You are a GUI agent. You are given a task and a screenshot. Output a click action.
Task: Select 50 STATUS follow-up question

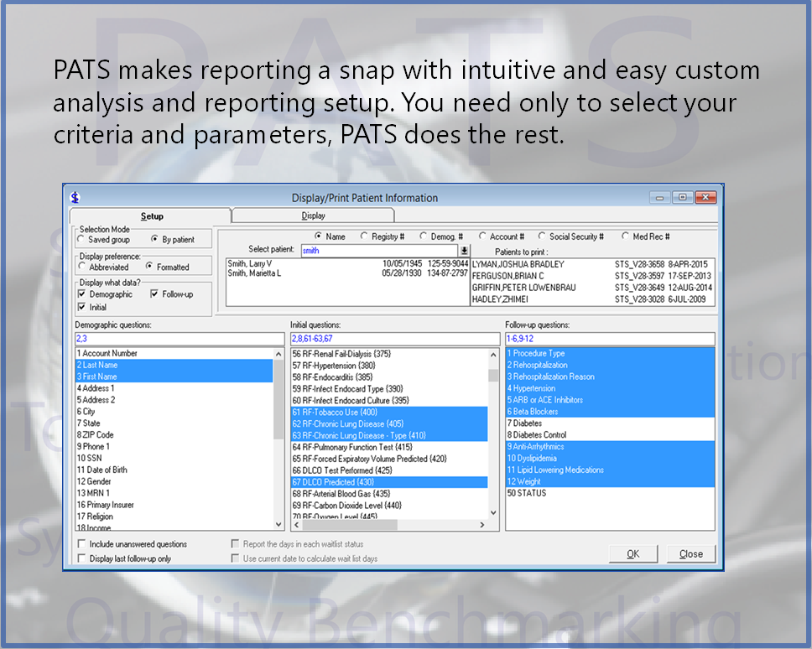610,493
